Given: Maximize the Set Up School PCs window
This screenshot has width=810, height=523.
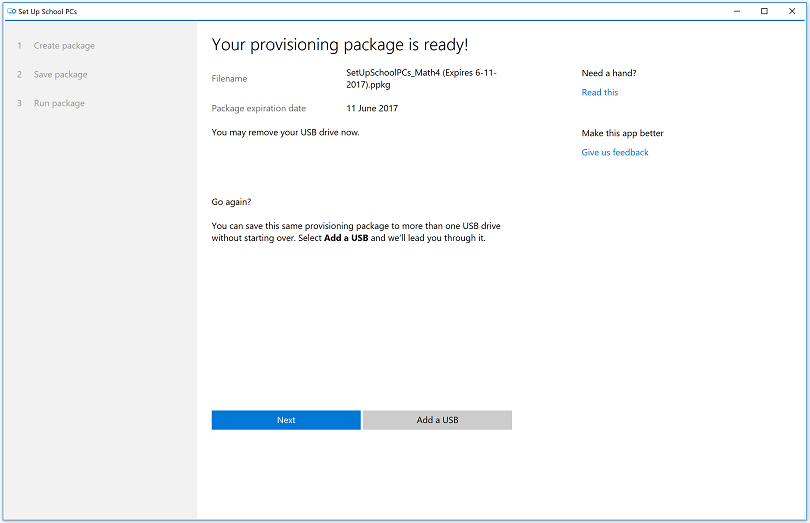Looking at the screenshot, I should tap(764, 11).
